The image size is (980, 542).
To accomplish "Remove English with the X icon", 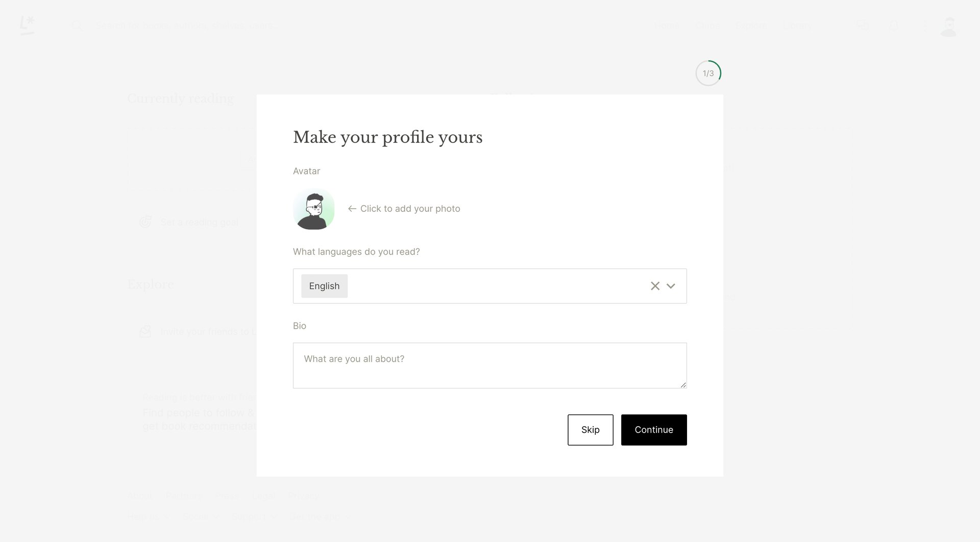I will pos(655,286).
